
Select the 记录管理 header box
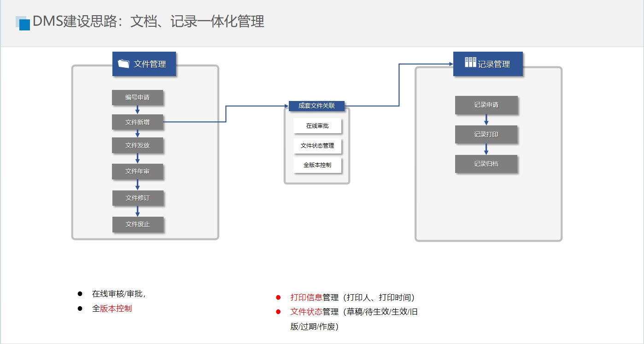click(488, 64)
